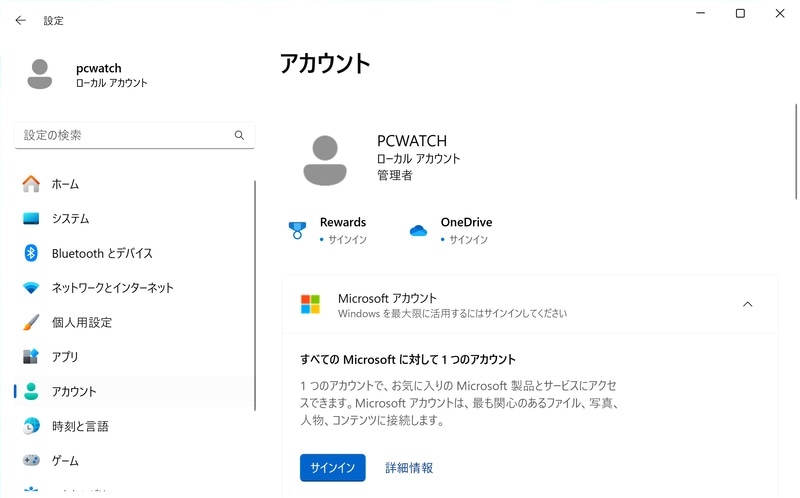
Task: Click the sidebar navigation scrollbar
Action: [254, 295]
